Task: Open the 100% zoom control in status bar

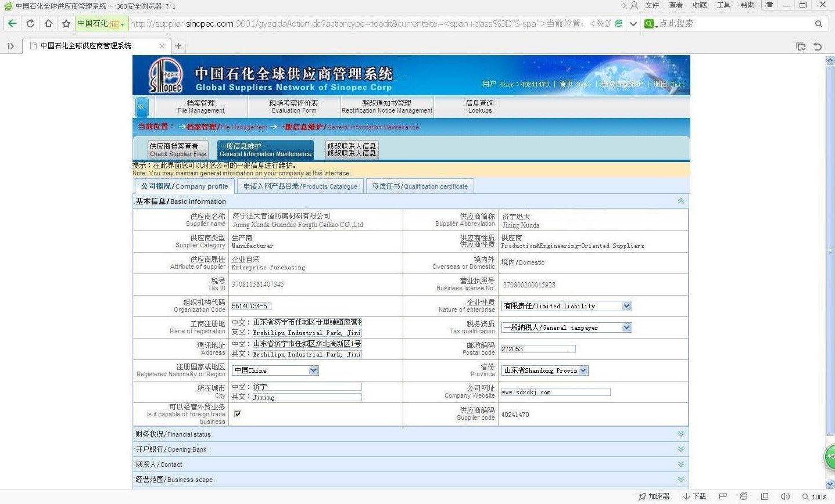Action: click(x=814, y=497)
